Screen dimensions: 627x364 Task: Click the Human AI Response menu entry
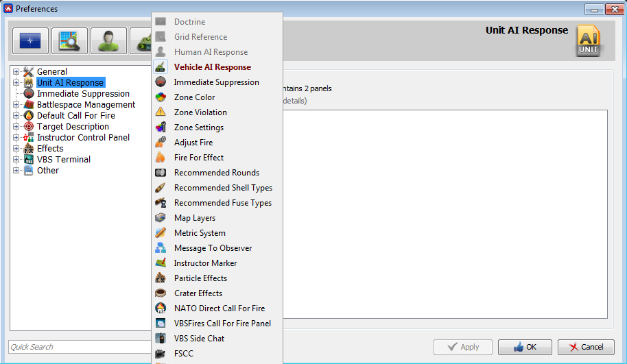tap(217, 52)
